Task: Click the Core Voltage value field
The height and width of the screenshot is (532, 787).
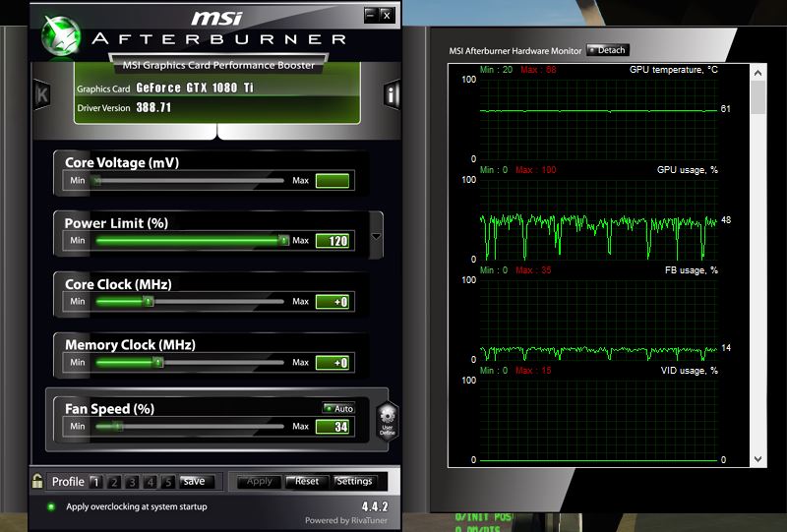Action: point(333,181)
